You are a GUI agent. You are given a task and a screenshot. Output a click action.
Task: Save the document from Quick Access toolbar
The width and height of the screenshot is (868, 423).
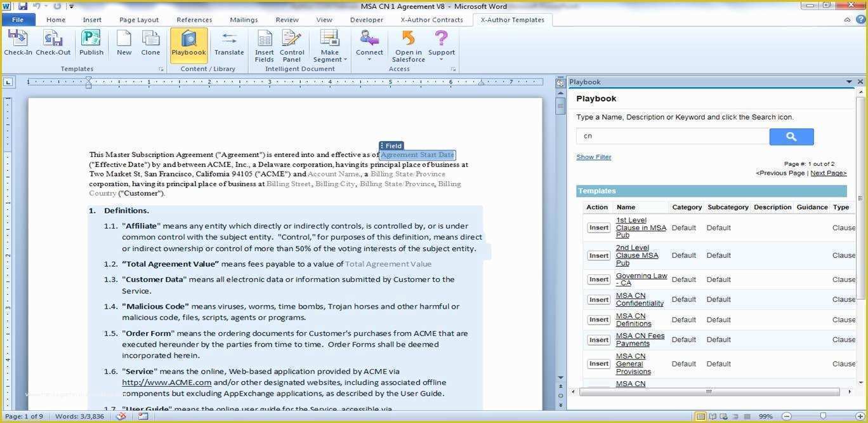pos(23,6)
